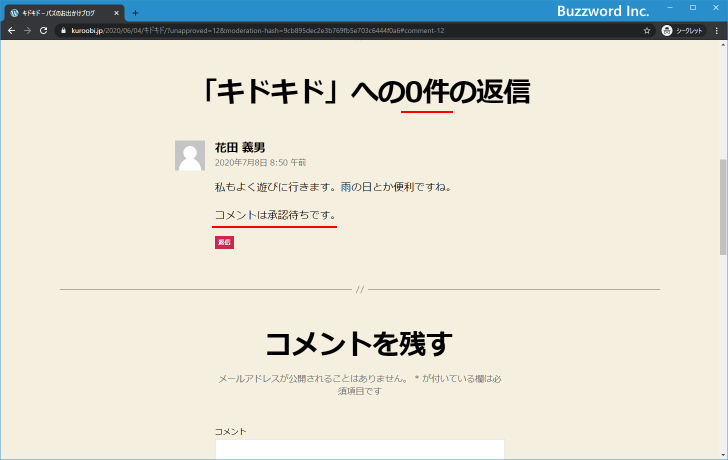The height and width of the screenshot is (460, 728).
Task: Maximize the browser window
Action: click(693, 8)
